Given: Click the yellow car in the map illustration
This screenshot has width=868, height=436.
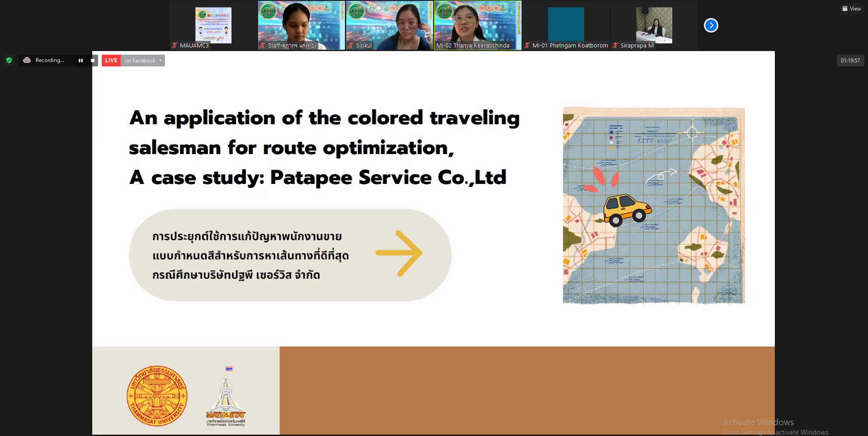Looking at the screenshot, I should tap(627, 210).
